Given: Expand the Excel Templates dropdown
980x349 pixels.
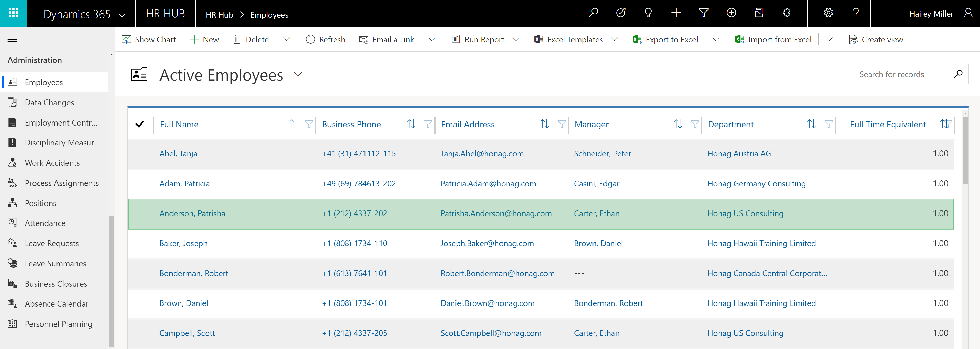Looking at the screenshot, I should click(x=614, y=40).
